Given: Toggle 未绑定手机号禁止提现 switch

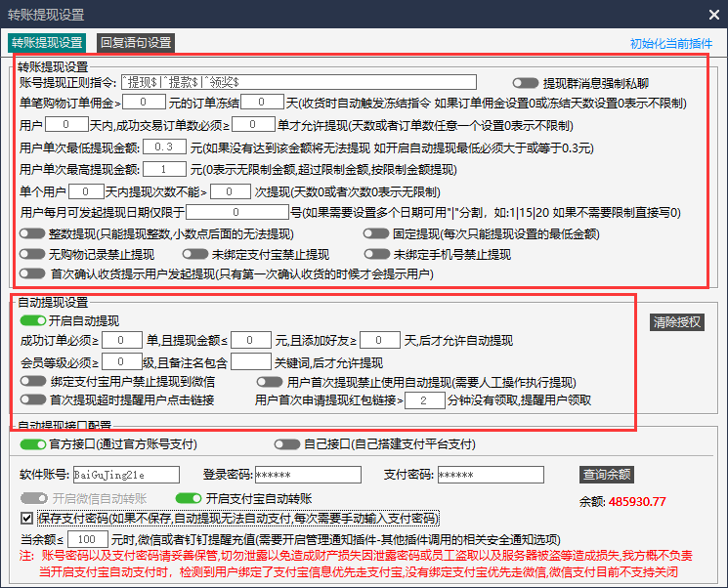Looking at the screenshot, I should (x=375, y=254).
